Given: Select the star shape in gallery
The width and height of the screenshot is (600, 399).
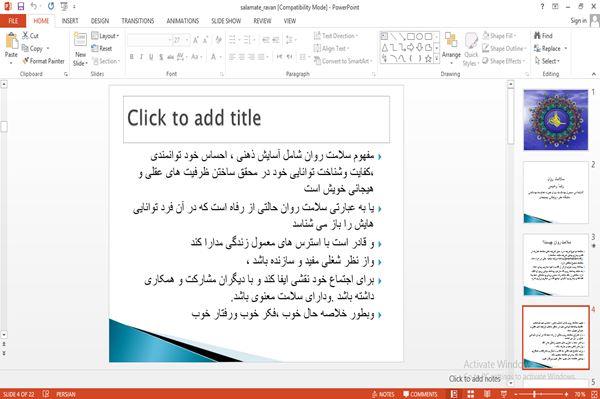Looking at the screenshot, I should coord(428,59).
